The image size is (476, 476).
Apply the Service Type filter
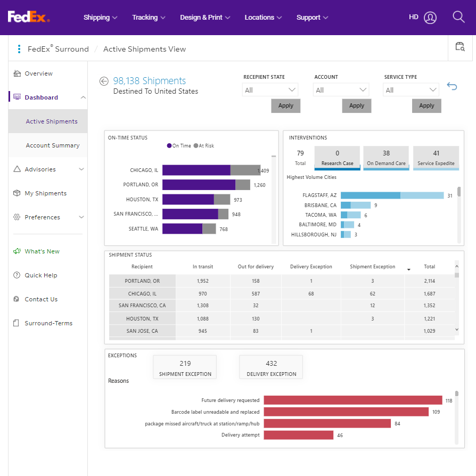[x=426, y=105]
